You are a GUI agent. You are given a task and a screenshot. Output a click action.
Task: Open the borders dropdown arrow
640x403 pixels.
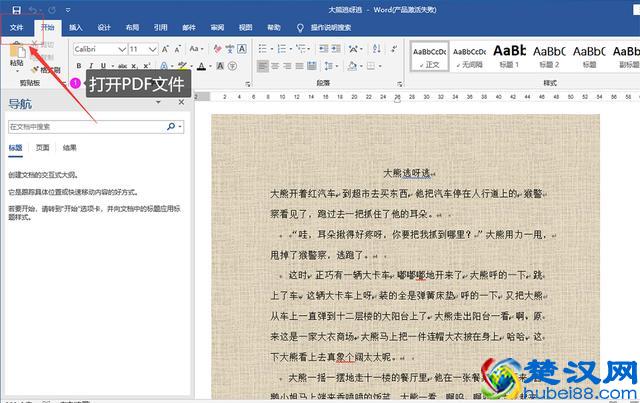click(x=380, y=66)
